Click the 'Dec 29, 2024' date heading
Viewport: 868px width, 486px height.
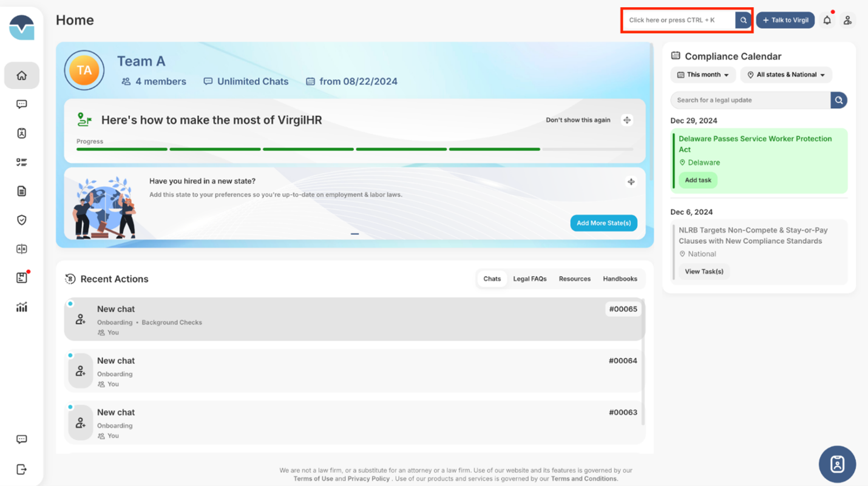(694, 121)
